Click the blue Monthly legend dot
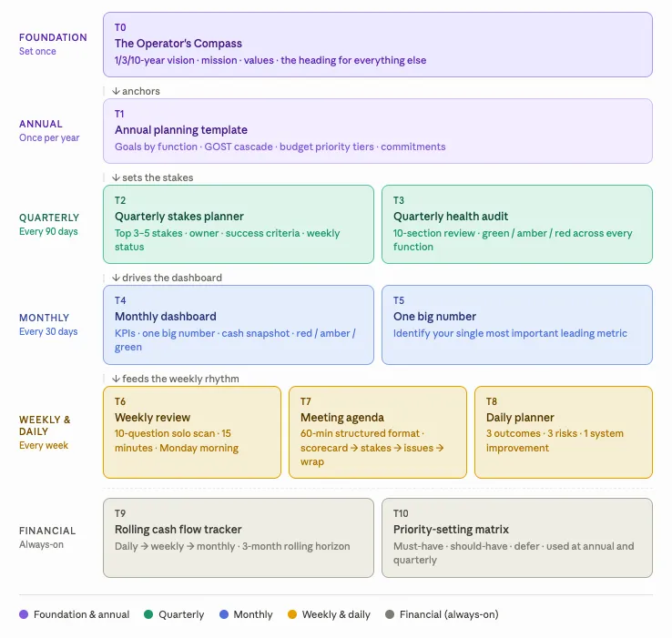 coord(224,614)
